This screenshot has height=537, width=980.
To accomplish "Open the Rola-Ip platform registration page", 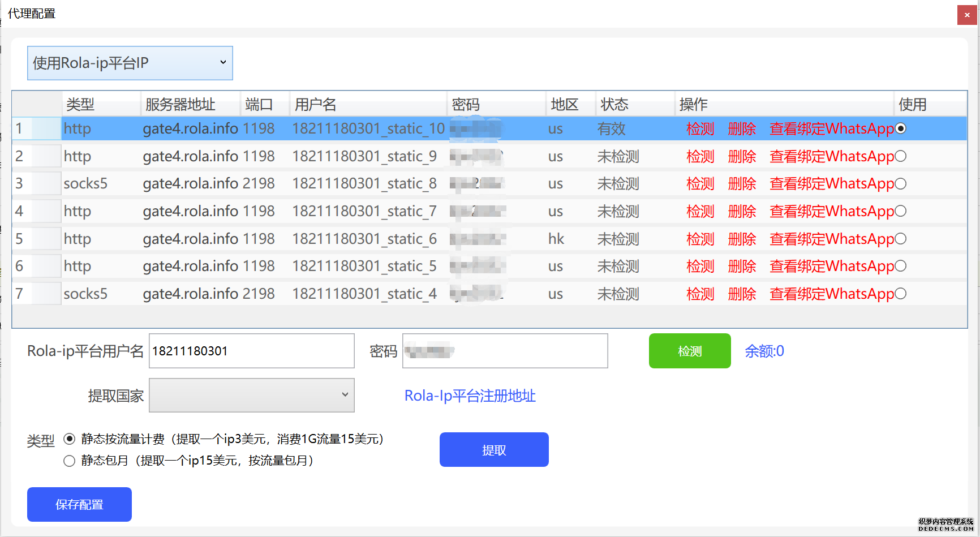I will pyautogui.click(x=470, y=396).
